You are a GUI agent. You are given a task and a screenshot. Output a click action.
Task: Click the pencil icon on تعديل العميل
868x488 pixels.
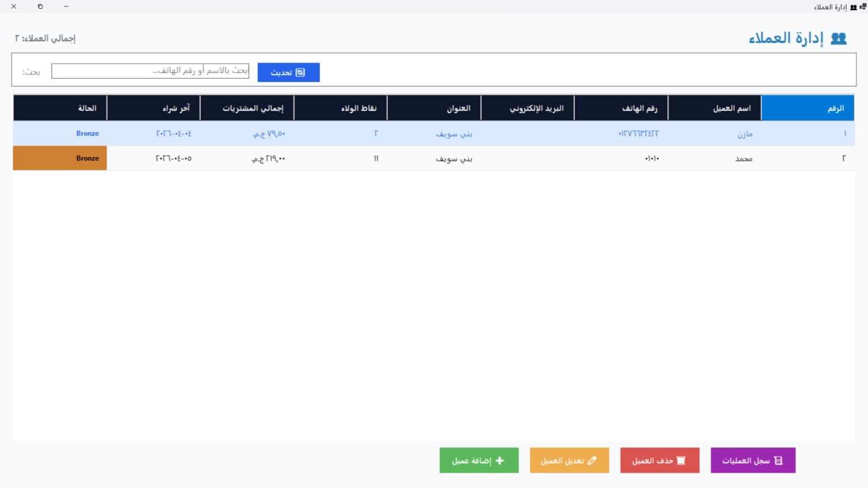(592, 460)
